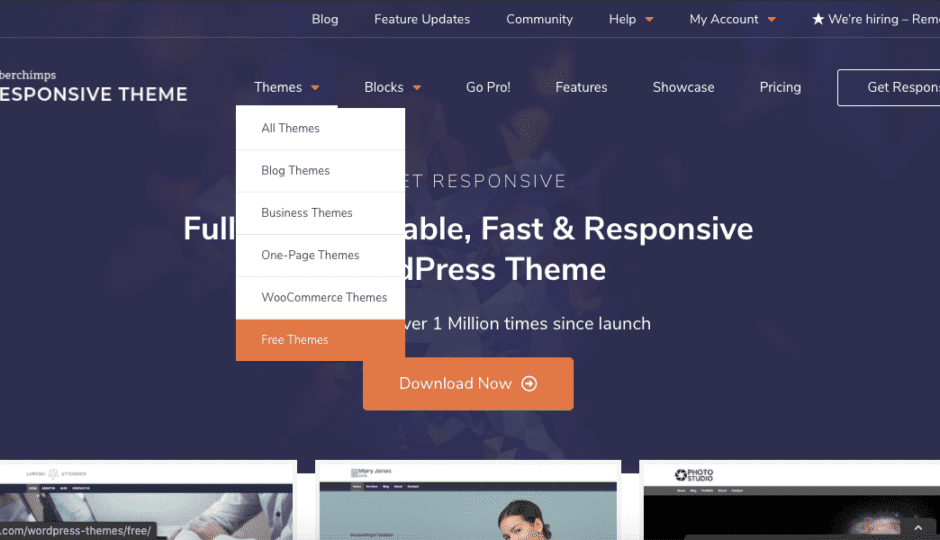The height and width of the screenshot is (540, 940).
Task: Open the Blog link in top bar
Action: pyautogui.click(x=324, y=19)
